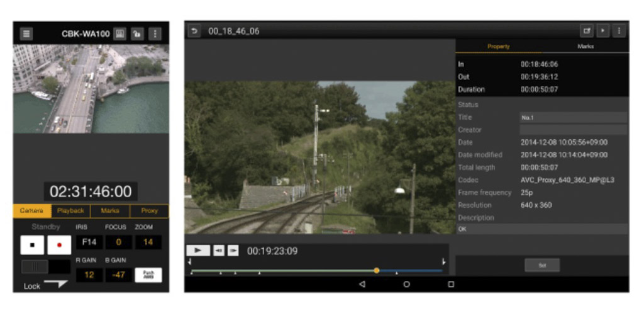
Task: Step to the previous frame
Action: [218, 251]
